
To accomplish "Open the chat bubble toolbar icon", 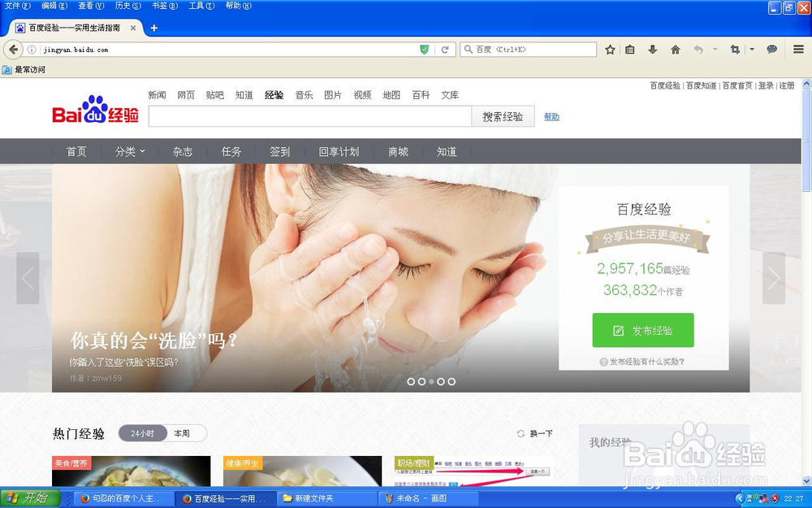I will pyautogui.click(x=771, y=50).
